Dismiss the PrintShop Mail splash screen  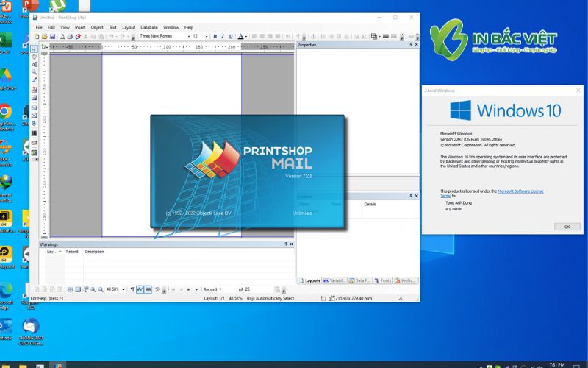point(247,171)
